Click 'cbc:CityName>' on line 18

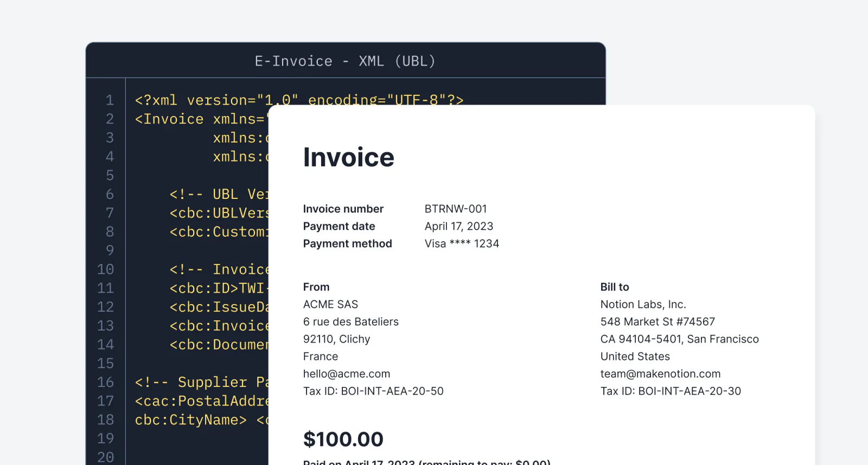190,420
